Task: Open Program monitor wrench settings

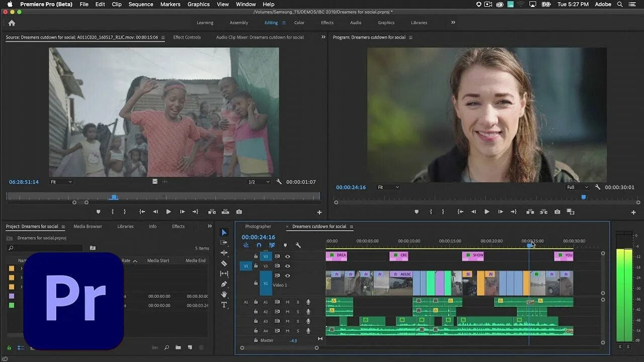Action: [x=598, y=187]
